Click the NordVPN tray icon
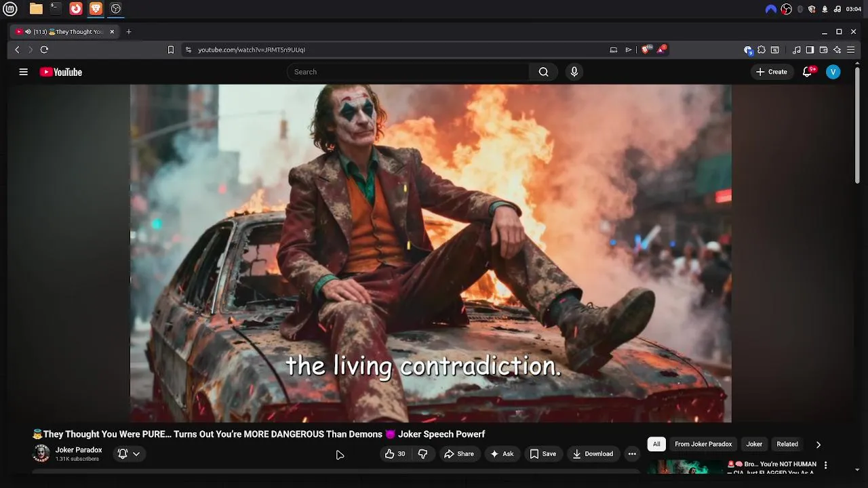This screenshot has height=488, width=868. pyautogui.click(x=770, y=9)
